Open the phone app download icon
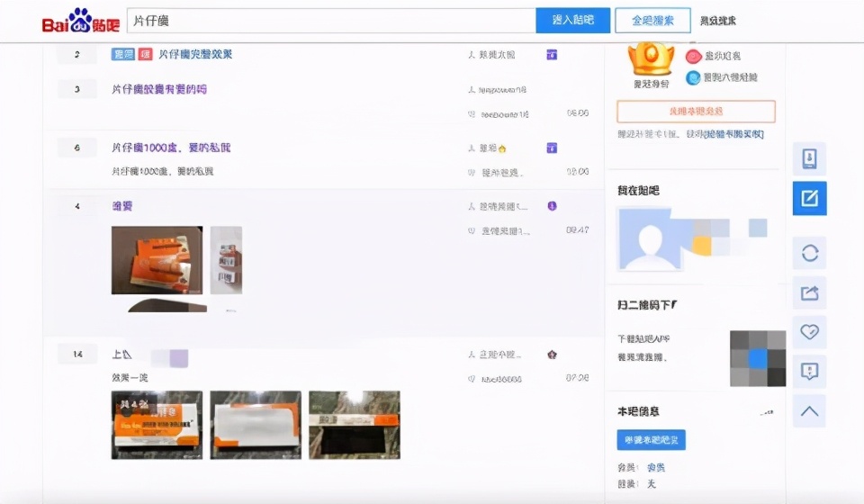 pos(809,158)
